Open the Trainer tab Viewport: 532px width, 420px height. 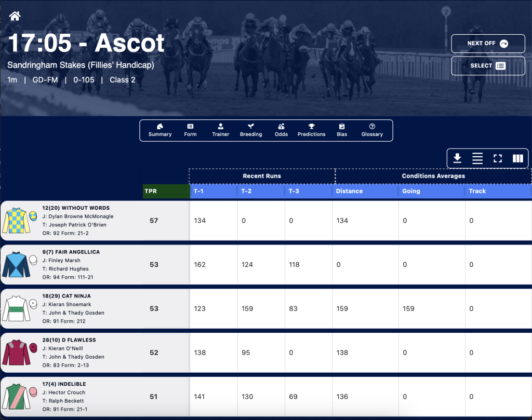[x=220, y=130]
